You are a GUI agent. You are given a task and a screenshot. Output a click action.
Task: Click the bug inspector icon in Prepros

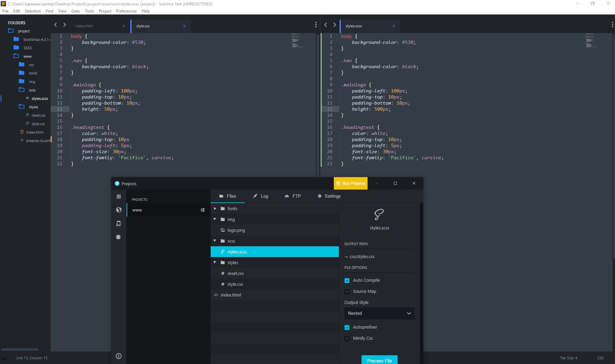(118, 237)
